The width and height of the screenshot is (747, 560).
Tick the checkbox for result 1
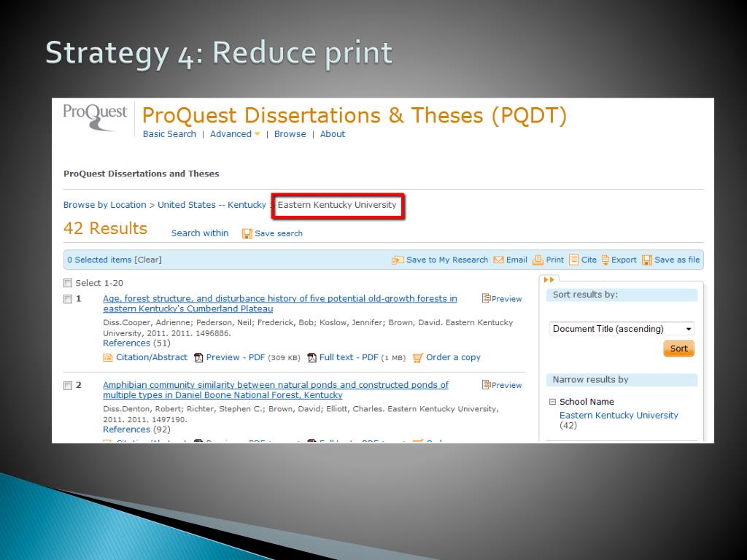coord(68,299)
